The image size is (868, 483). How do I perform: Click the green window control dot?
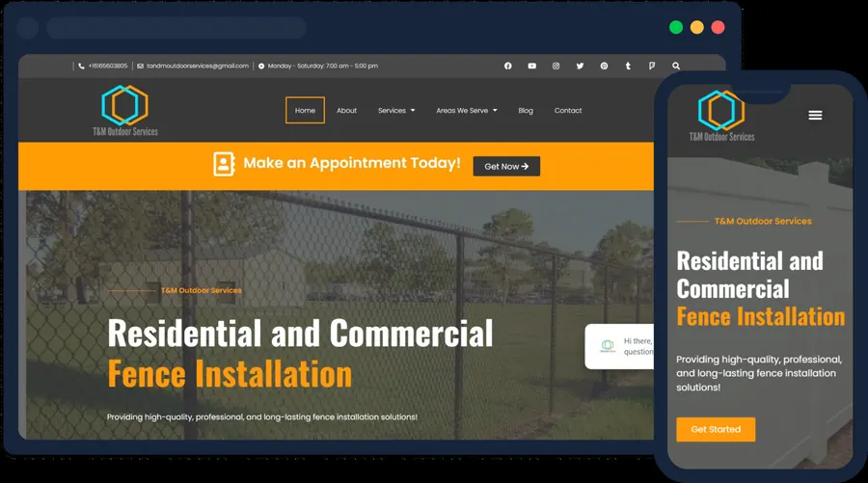[x=676, y=27]
